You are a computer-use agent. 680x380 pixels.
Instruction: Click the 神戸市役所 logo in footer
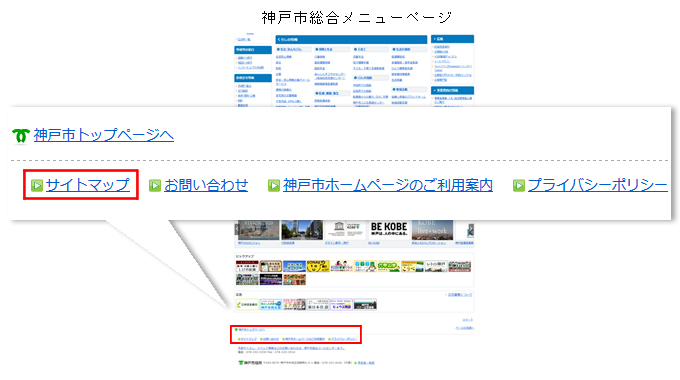[250, 363]
